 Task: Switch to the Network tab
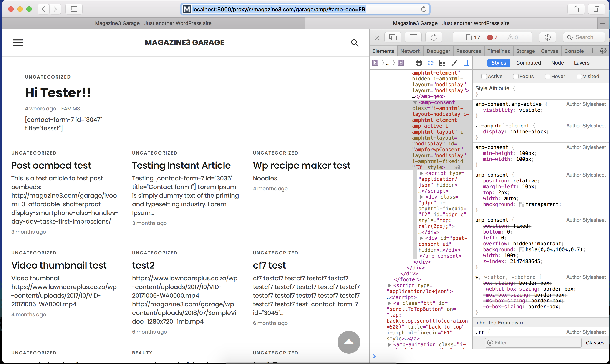pyautogui.click(x=410, y=51)
